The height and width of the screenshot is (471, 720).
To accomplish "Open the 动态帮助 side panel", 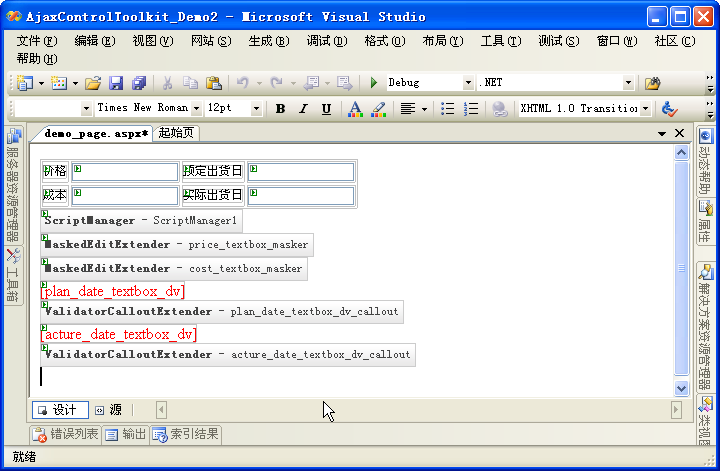I will pyautogui.click(x=705, y=161).
